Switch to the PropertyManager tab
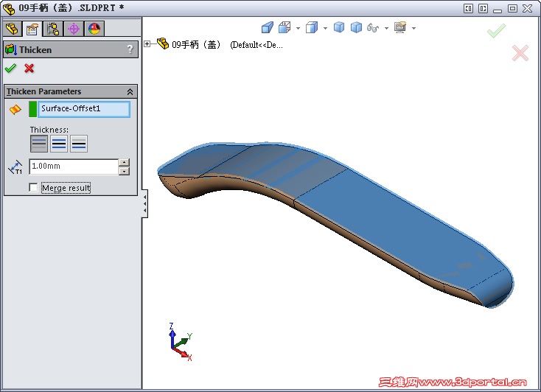Image resolution: width=541 pixels, height=392 pixels. pos(32,29)
